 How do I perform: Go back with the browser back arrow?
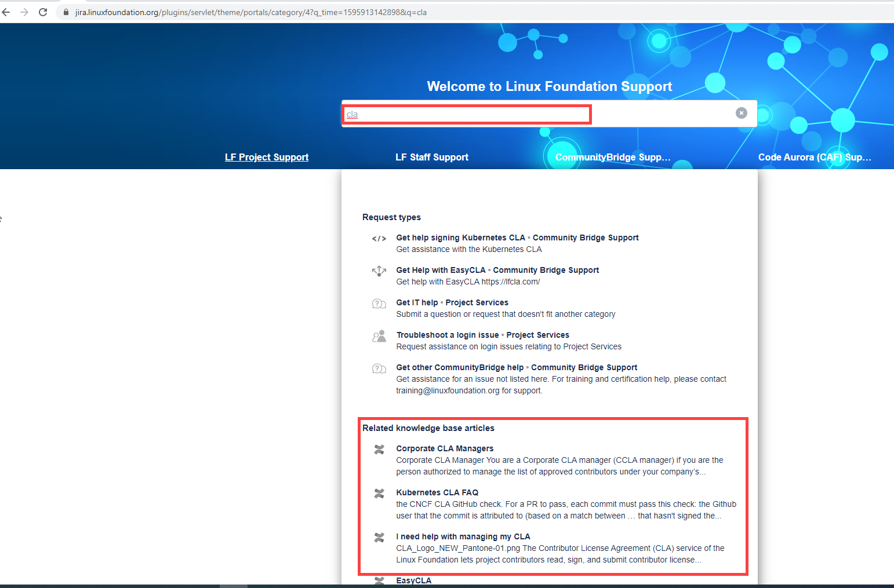click(x=6, y=12)
